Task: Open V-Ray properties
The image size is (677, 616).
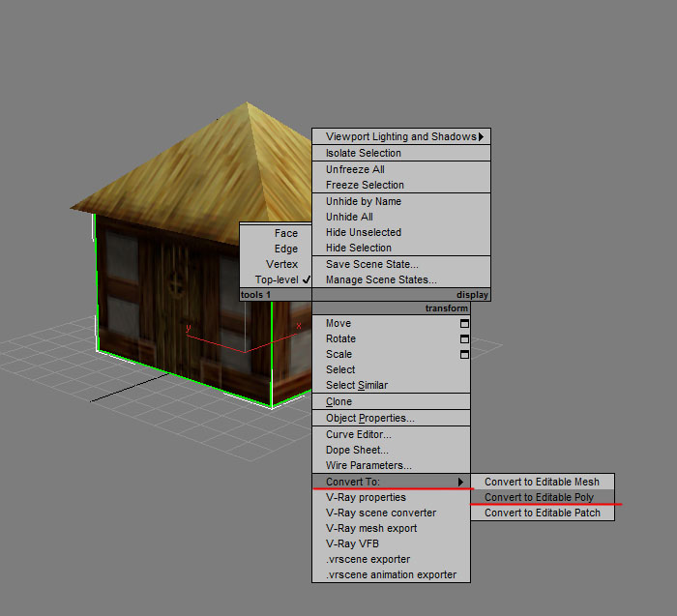Action: click(x=391, y=497)
